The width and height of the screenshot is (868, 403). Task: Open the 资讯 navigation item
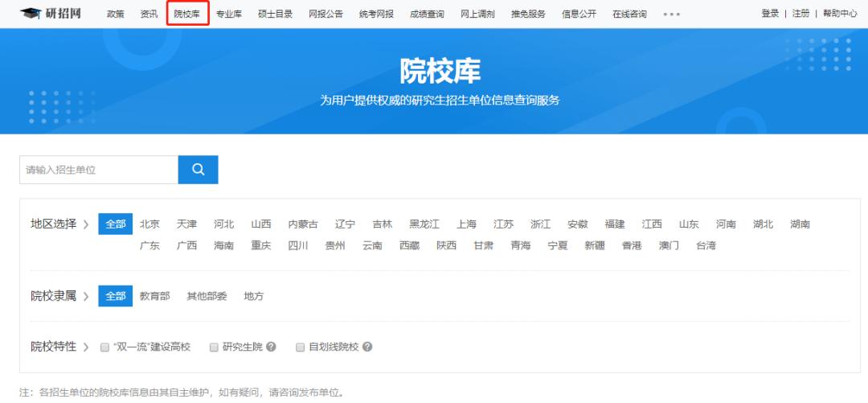(149, 14)
